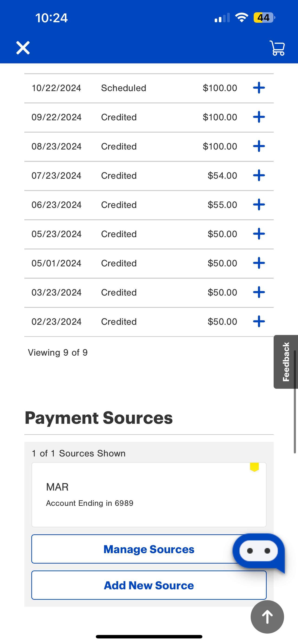The image size is (298, 644).
Task: Expand the 08/23/2024 $100.00 payment
Action: (259, 146)
